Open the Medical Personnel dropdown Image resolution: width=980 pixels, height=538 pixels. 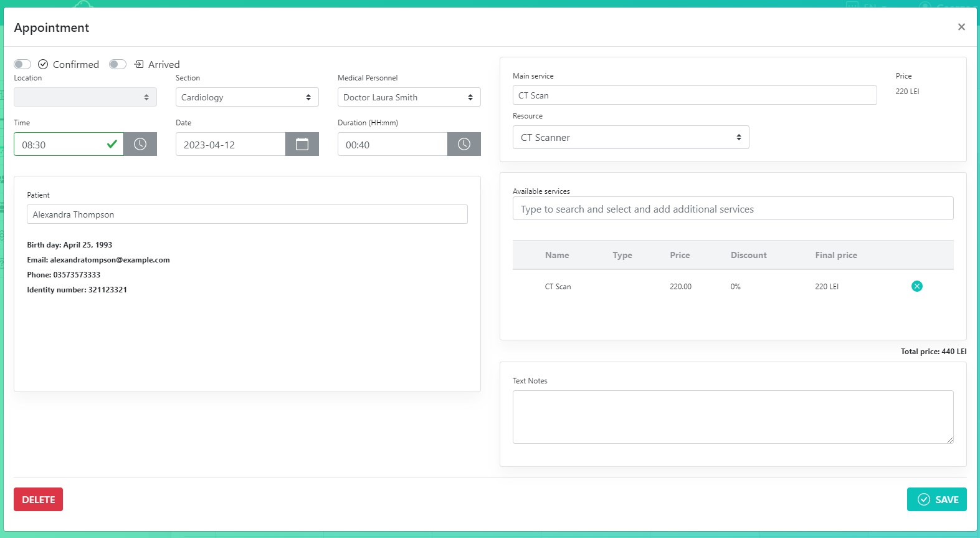pos(409,97)
